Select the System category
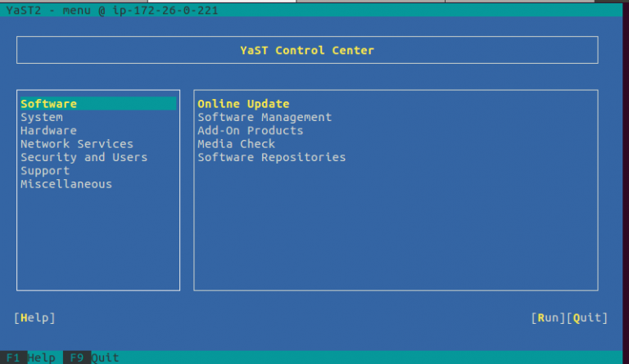The height and width of the screenshot is (364, 629). point(42,118)
